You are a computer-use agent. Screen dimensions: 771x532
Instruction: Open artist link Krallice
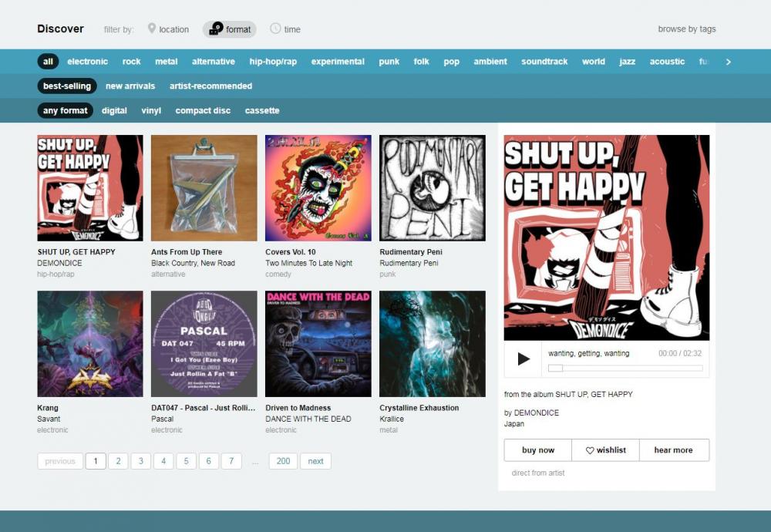click(392, 419)
